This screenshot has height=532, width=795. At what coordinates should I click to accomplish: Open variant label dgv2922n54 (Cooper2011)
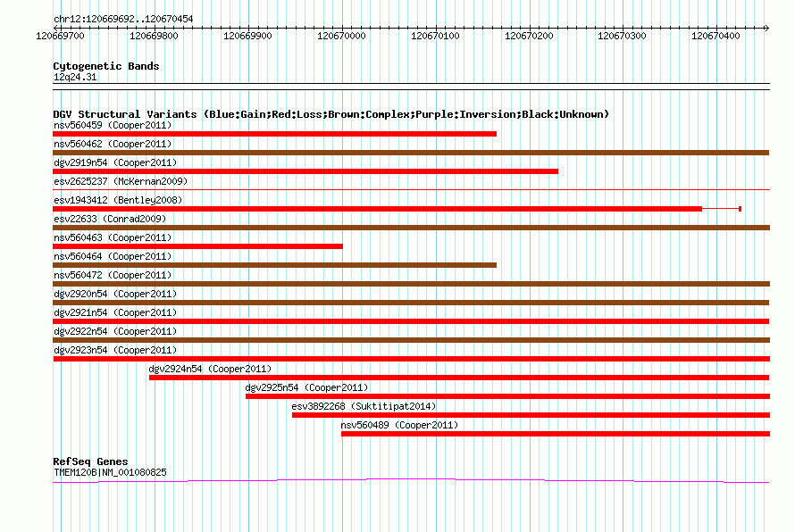tap(115, 331)
